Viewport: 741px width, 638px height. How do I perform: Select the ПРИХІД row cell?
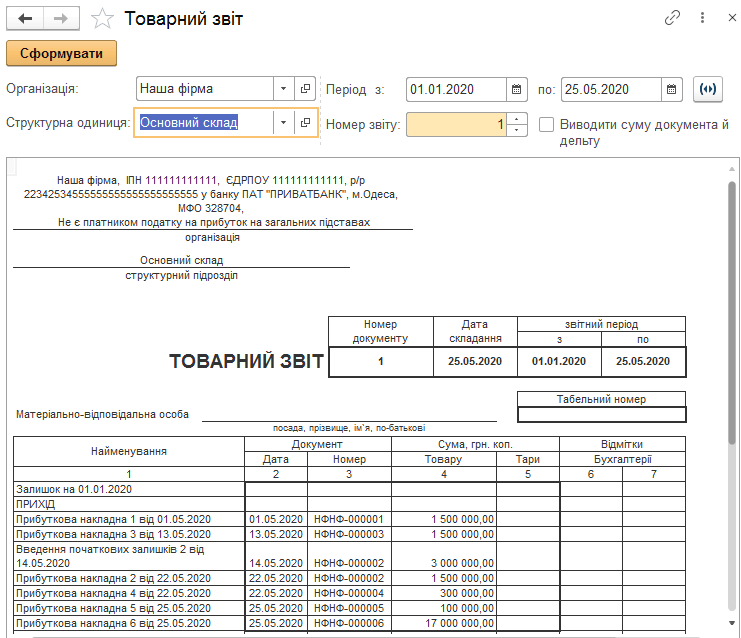tap(129, 504)
